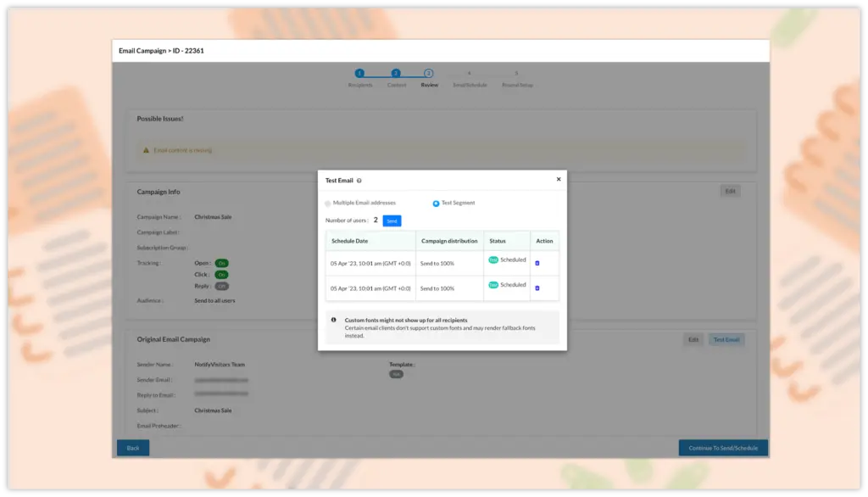Click the Test badge in first row
The height and width of the screenshot is (497, 868).
point(493,260)
